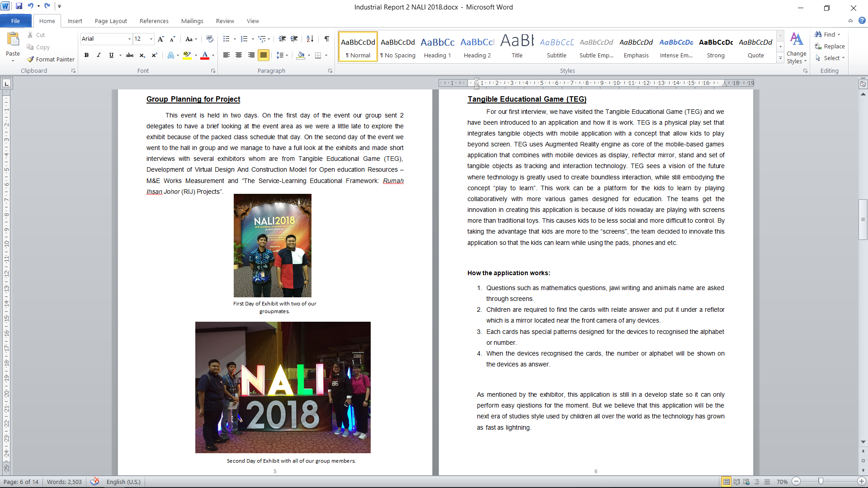The width and height of the screenshot is (868, 488).
Task: Click the Format Painter brush icon
Action: click(31, 59)
